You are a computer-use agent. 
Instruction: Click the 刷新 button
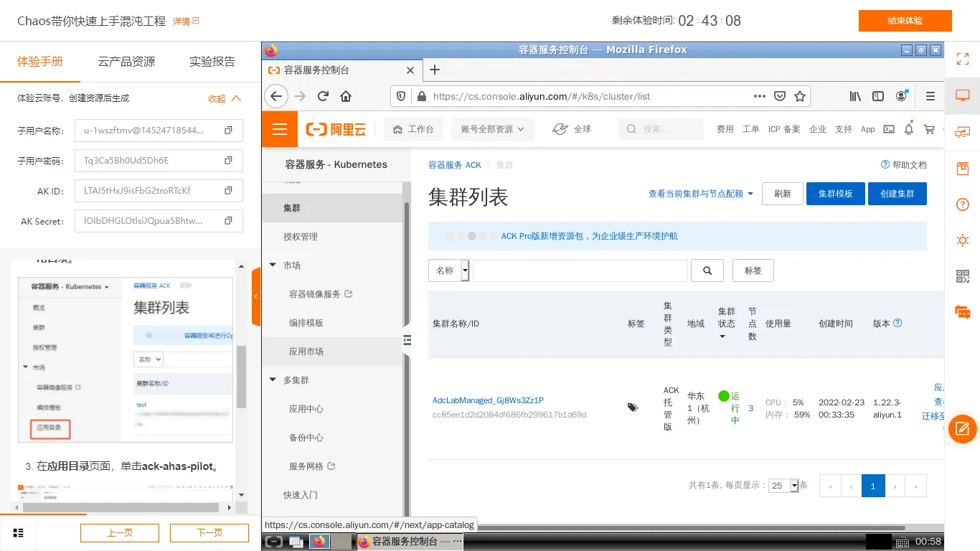pos(783,194)
